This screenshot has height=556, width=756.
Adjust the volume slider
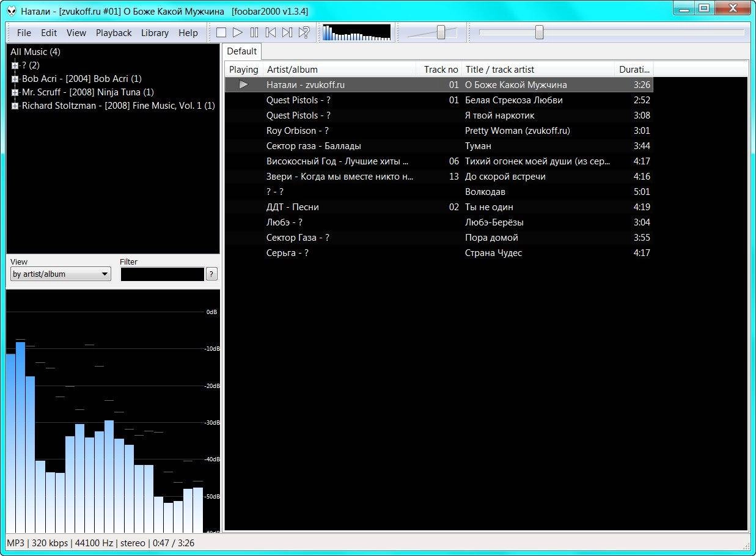(x=441, y=32)
